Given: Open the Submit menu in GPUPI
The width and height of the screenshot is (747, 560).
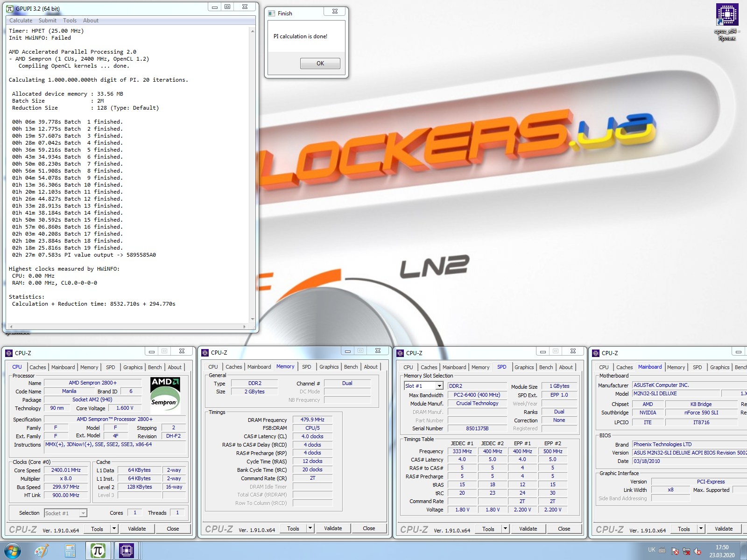Looking at the screenshot, I should pyautogui.click(x=48, y=21).
